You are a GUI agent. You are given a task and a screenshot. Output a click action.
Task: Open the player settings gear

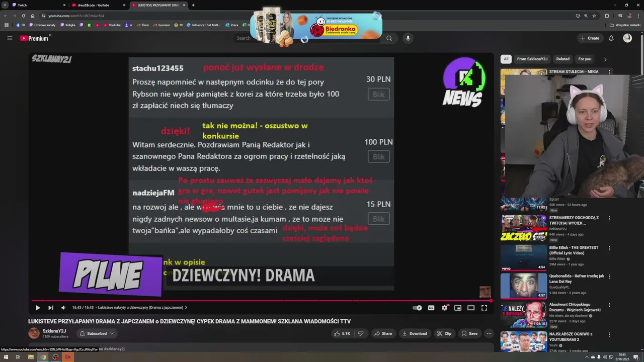445,308
